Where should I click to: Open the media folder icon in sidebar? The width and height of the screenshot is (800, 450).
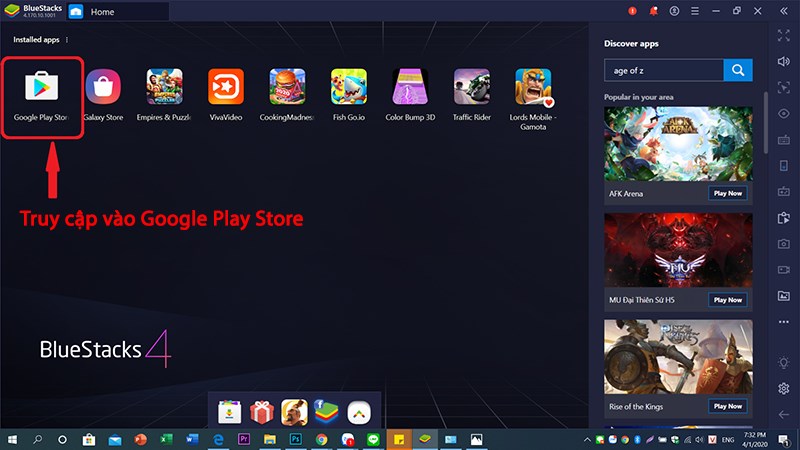[x=784, y=296]
